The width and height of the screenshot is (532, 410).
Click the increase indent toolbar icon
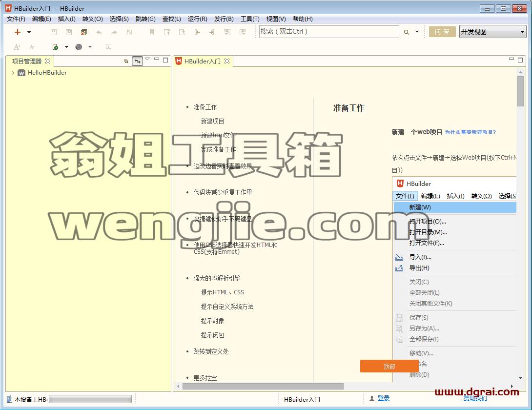coord(212,32)
